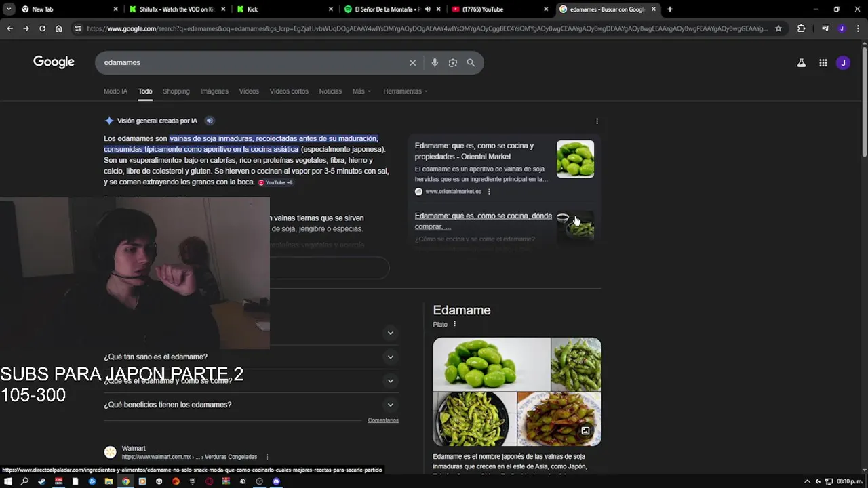Switch to the Shifu1x VOD tab

pos(176,9)
